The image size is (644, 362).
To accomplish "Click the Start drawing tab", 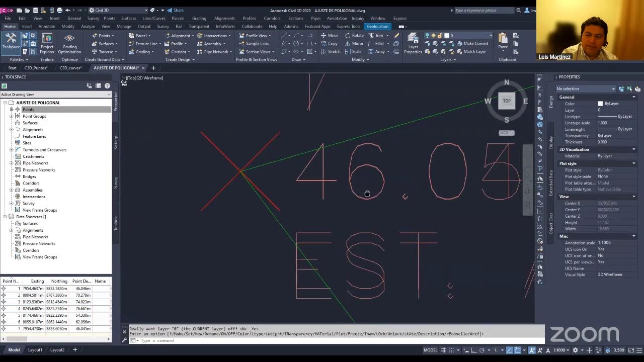I will (x=12, y=68).
